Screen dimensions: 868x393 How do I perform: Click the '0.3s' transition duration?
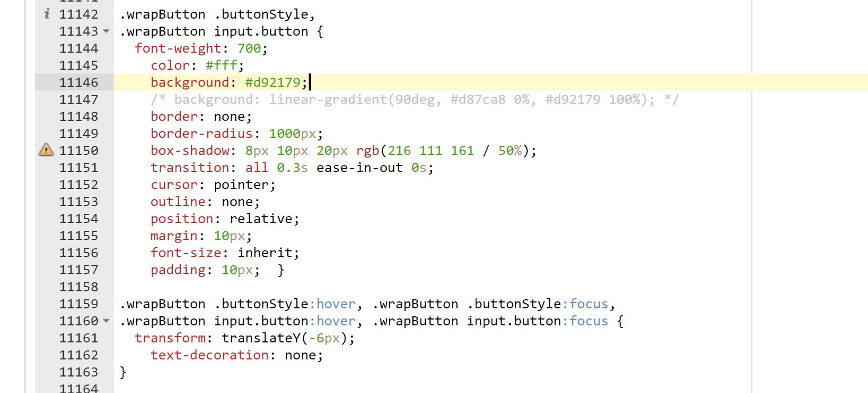[x=292, y=168]
